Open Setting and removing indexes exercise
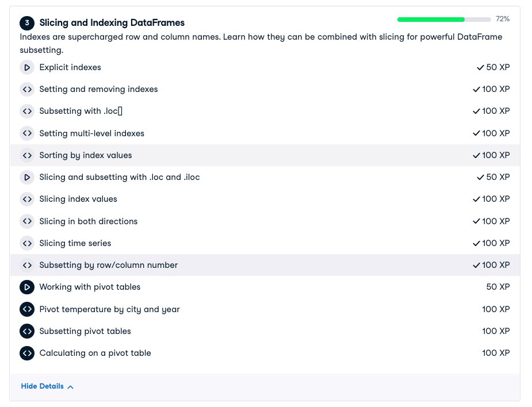Image resolution: width=532 pixels, height=407 pixels. (98, 89)
